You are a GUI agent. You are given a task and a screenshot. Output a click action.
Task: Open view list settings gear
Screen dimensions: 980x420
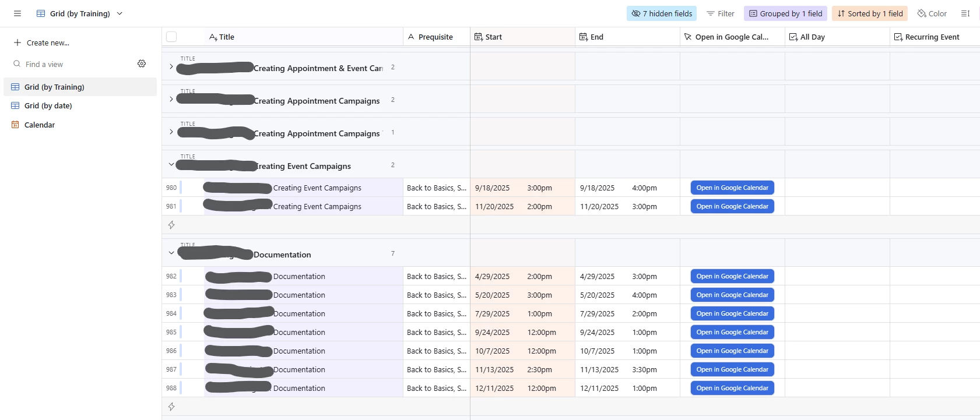[x=142, y=63]
